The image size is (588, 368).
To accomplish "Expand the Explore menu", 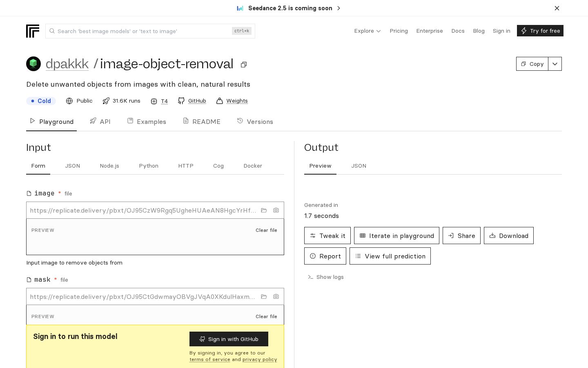I will coord(367,31).
